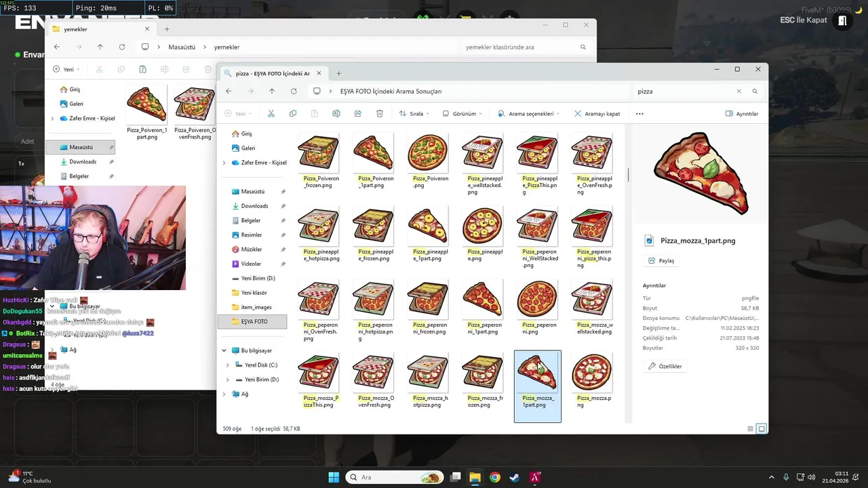Select Pizza_Poiveron_frozen.png thumbnail

pyautogui.click(x=319, y=161)
